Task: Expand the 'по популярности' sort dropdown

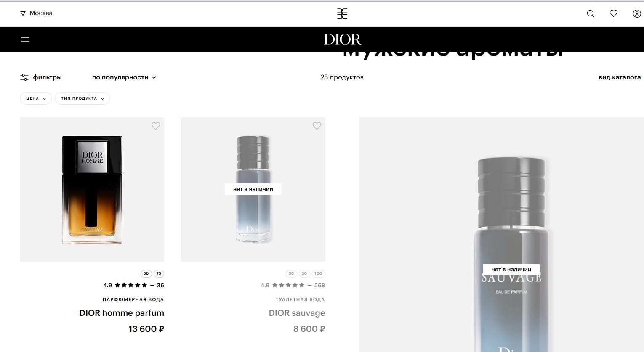Action: (x=124, y=77)
